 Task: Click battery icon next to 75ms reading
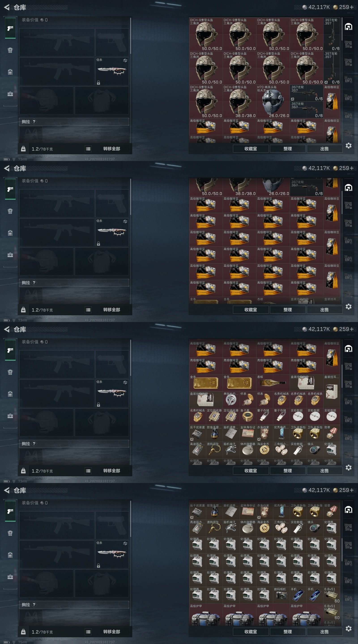tap(7, 642)
